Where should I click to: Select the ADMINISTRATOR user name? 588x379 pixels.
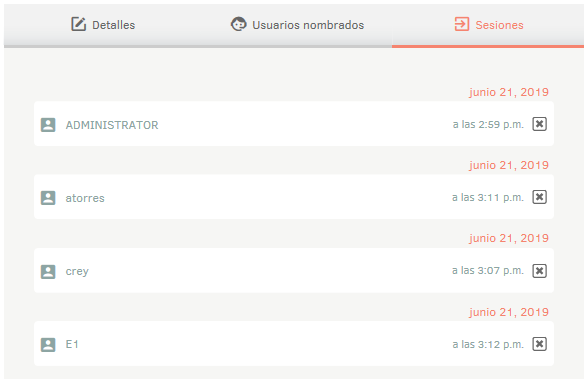click(x=112, y=125)
